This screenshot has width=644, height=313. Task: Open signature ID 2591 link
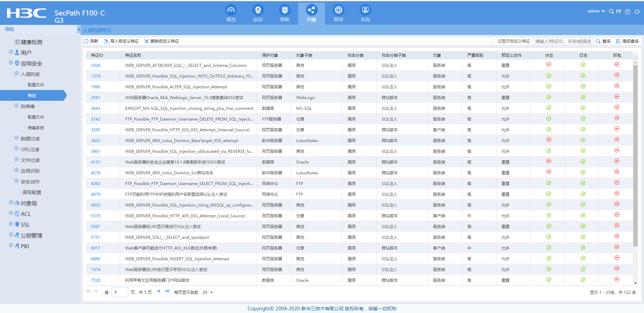coord(96,98)
